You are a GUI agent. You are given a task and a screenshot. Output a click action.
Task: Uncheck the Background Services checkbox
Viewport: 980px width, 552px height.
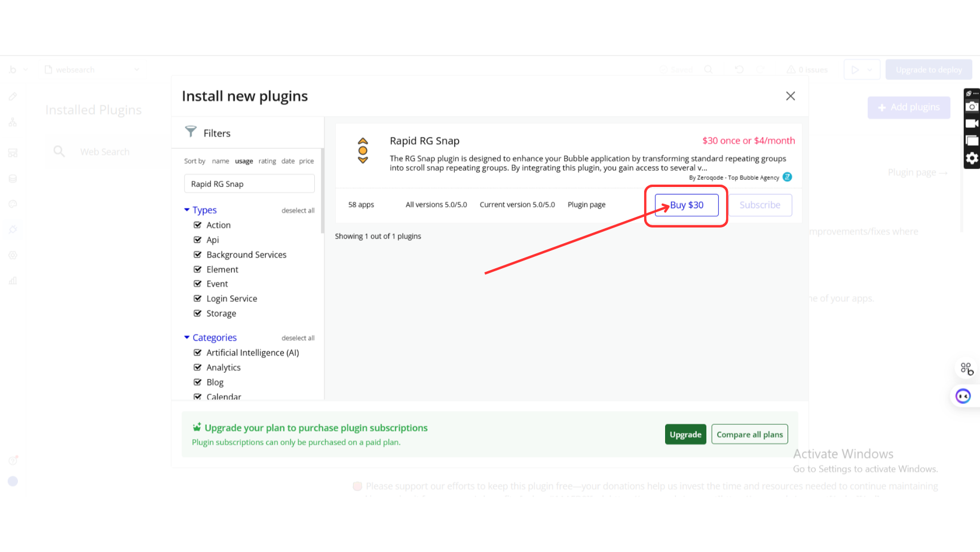(197, 254)
